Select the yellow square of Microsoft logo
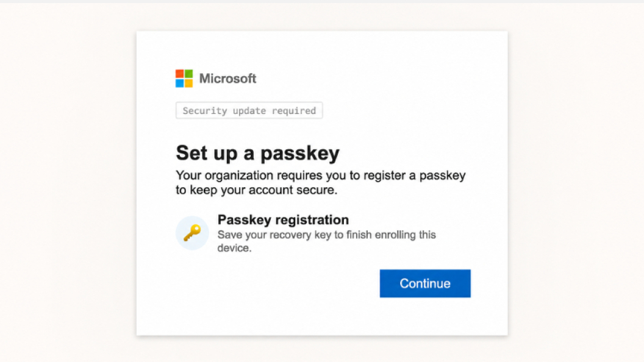The width and height of the screenshot is (644, 362). coord(188,83)
